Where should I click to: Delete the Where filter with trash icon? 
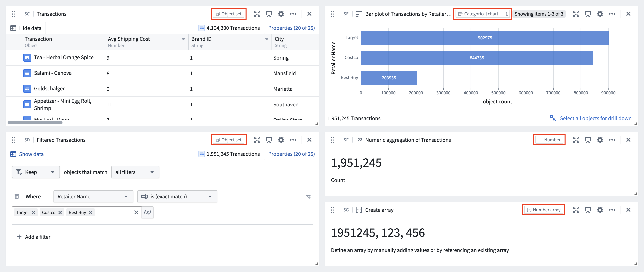17,196
